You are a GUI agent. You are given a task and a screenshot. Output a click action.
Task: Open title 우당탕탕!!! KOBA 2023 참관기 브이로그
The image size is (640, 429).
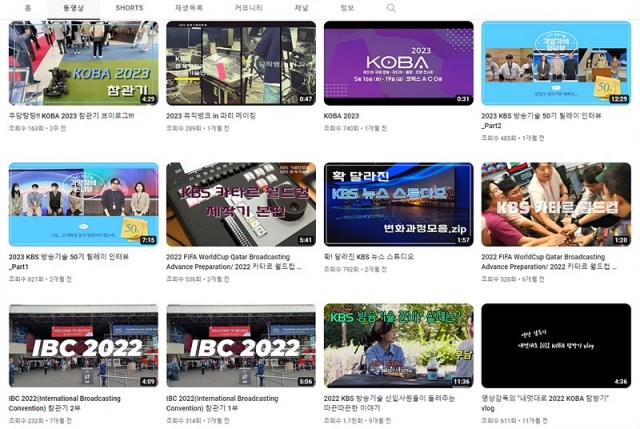tap(71, 116)
